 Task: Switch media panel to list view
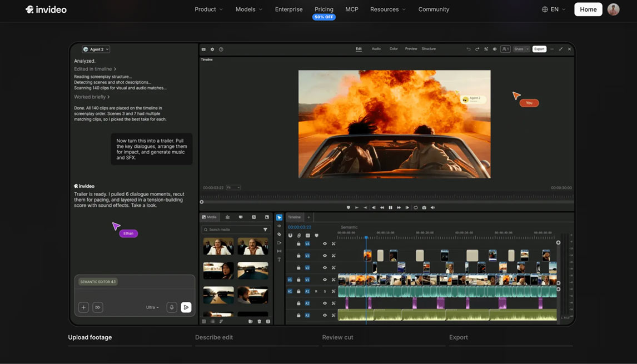212,321
